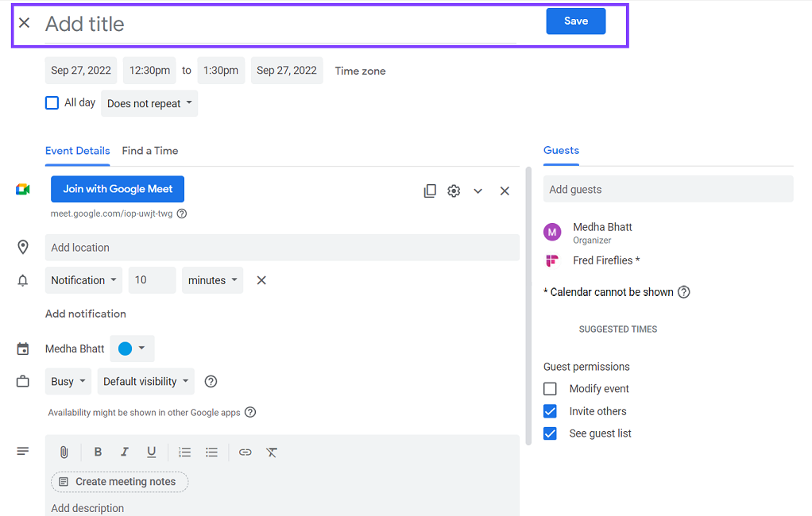The width and height of the screenshot is (812, 516).
Task: Open the Default visibility dropdown
Action: tap(145, 381)
